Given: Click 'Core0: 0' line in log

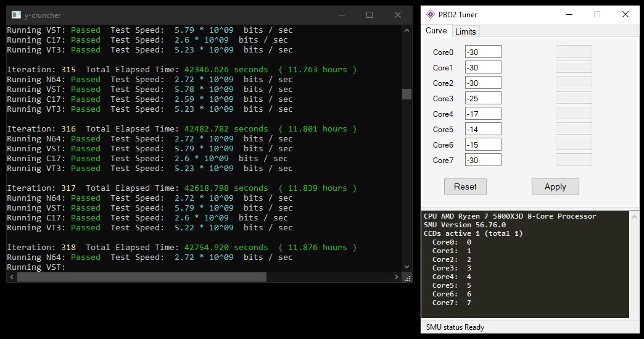Looking at the screenshot, I should pyautogui.click(x=452, y=242).
